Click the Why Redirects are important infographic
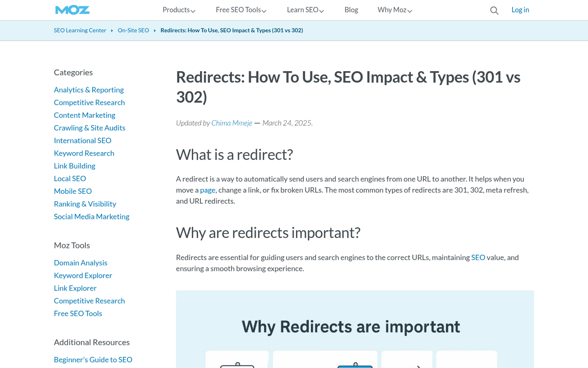 (350, 326)
